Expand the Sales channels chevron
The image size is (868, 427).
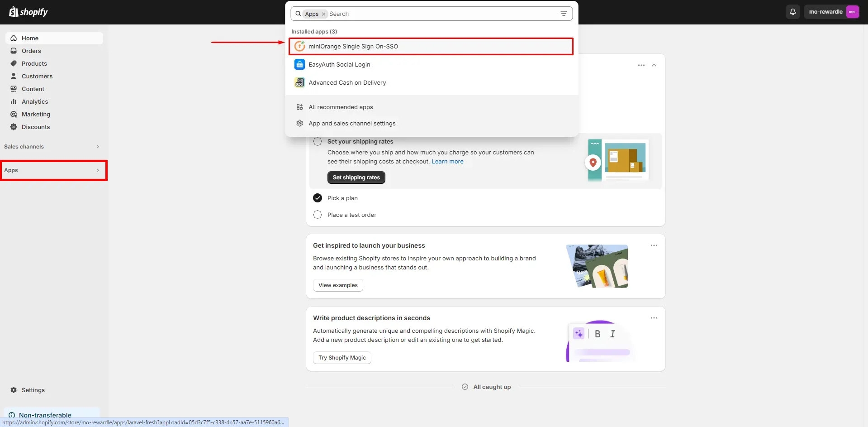98,147
